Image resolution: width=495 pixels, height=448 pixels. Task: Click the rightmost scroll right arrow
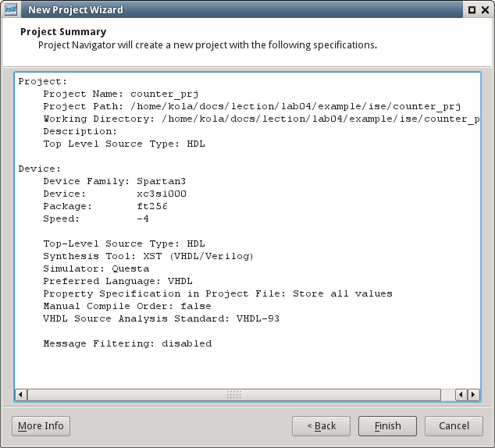pos(473,395)
